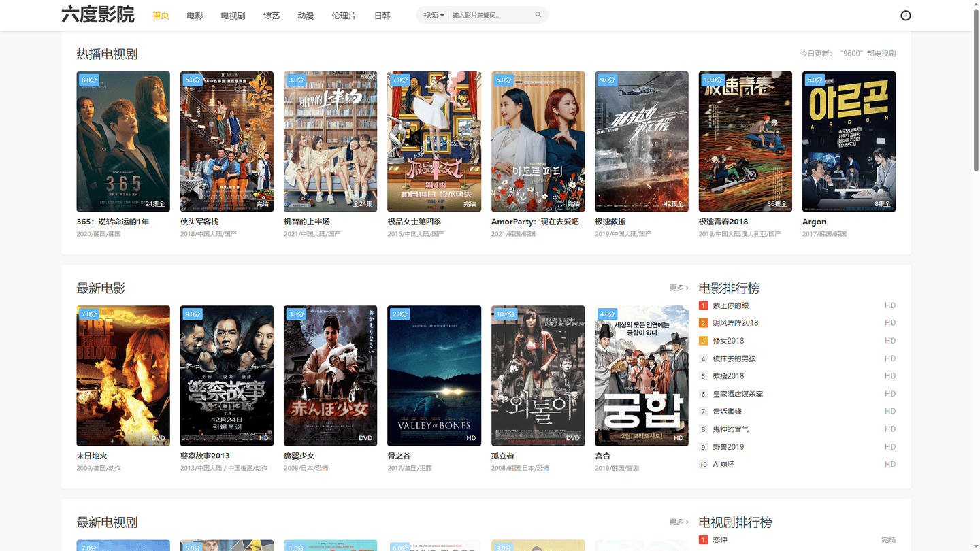Click the 骨之谷 title text
The height and width of the screenshot is (551, 980).
(x=399, y=456)
